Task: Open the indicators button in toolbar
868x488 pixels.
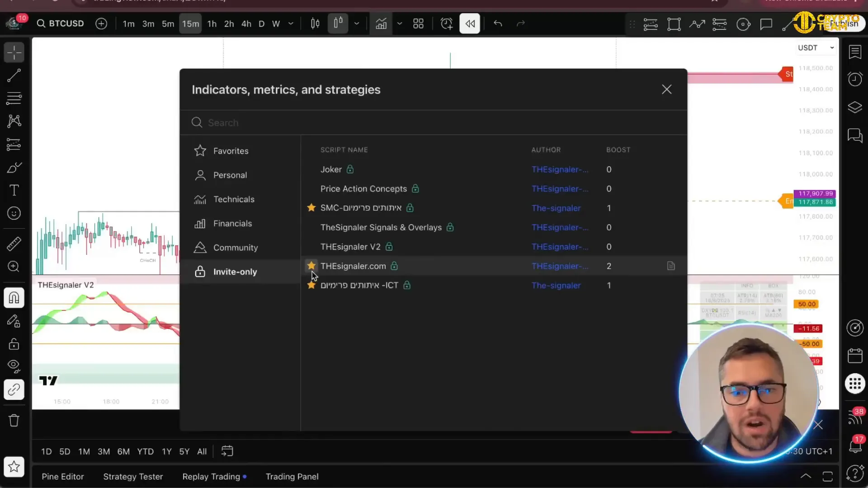Action: [381, 23]
